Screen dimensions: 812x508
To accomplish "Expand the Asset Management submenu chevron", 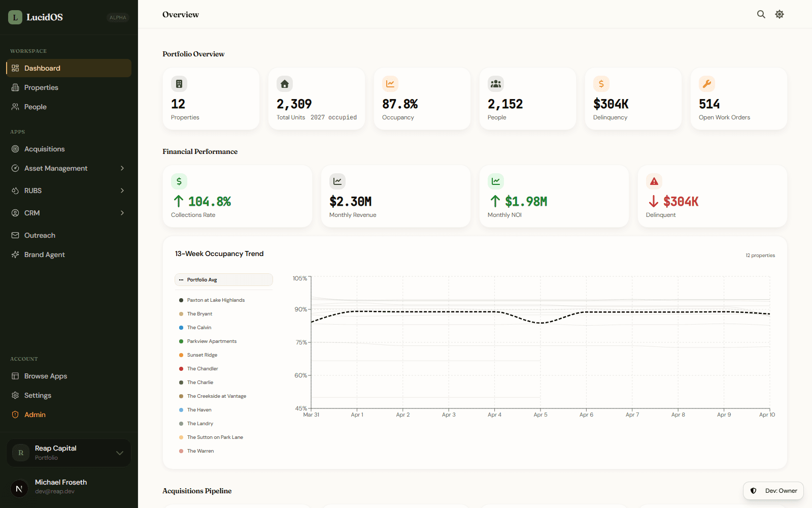I will click(x=122, y=168).
